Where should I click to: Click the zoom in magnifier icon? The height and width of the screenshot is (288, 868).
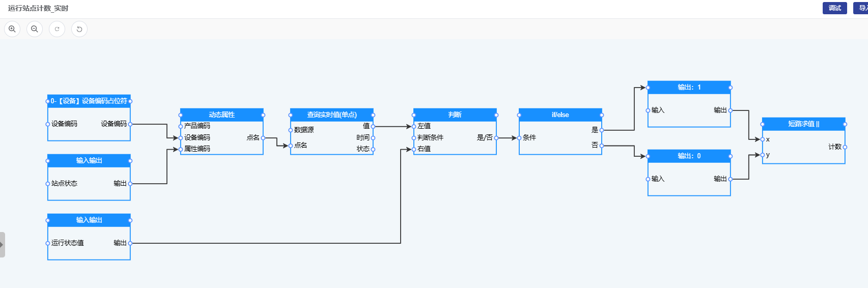(x=12, y=29)
